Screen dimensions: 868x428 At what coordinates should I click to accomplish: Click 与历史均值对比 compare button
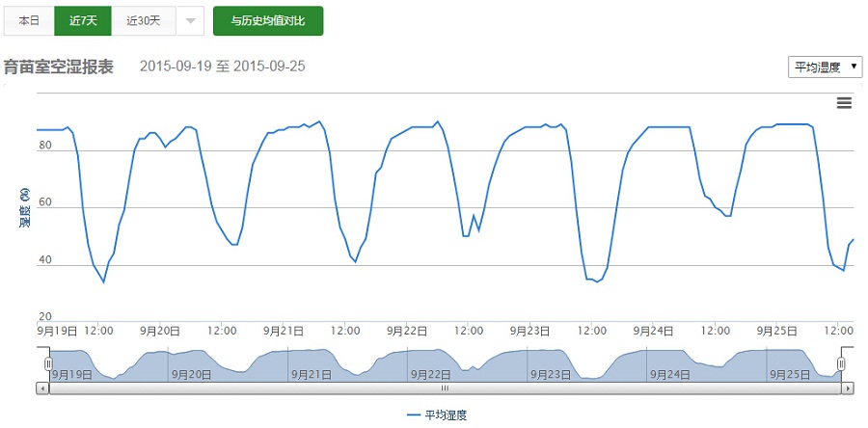coord(268,21)
